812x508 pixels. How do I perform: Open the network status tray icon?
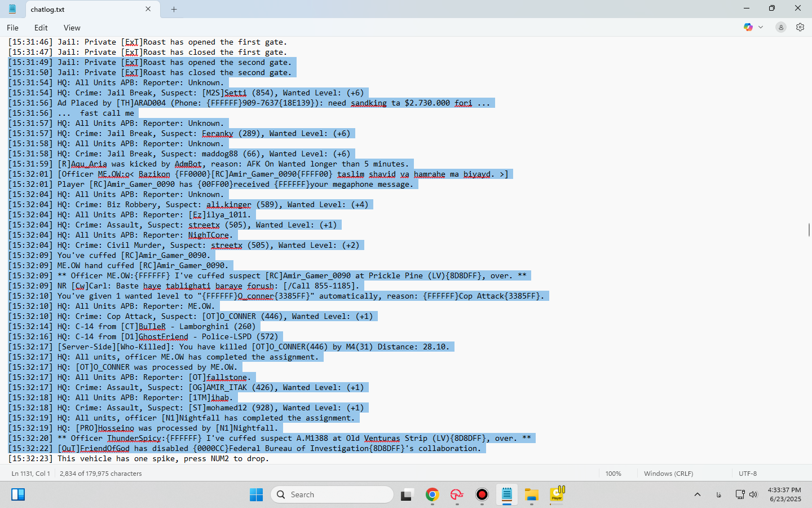tap(740, 494)
